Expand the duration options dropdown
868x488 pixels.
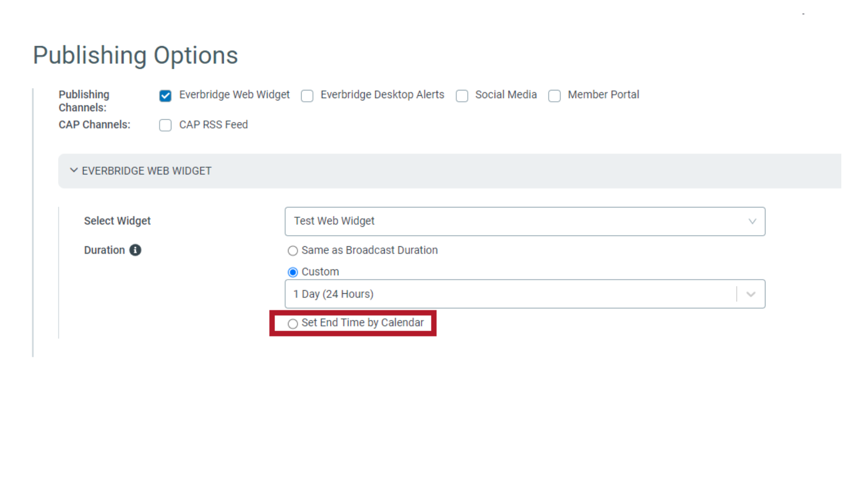click(x=750, y=293)
